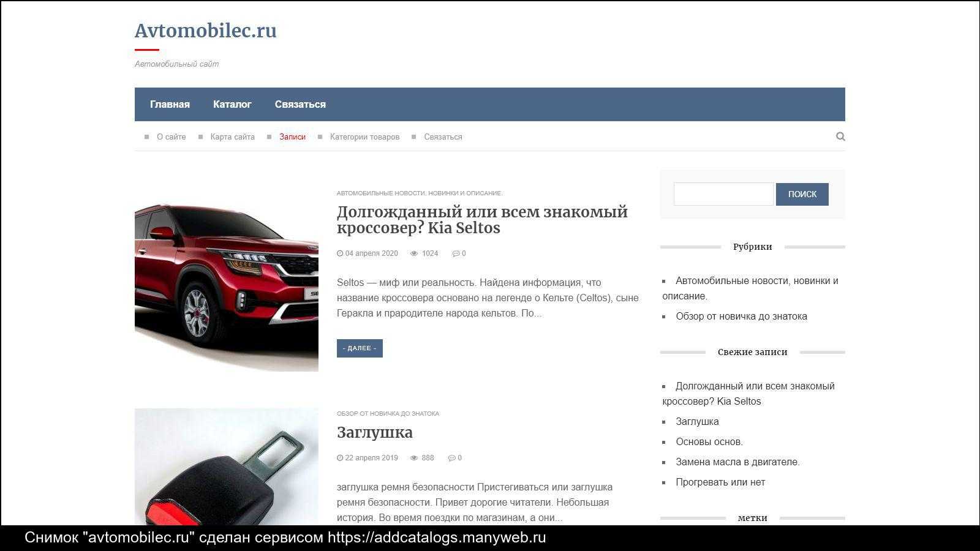Open Обзор от новичка до знатока rubric
Screen dimensions: 980x551
pyautogui.click(x=741, y=317)
